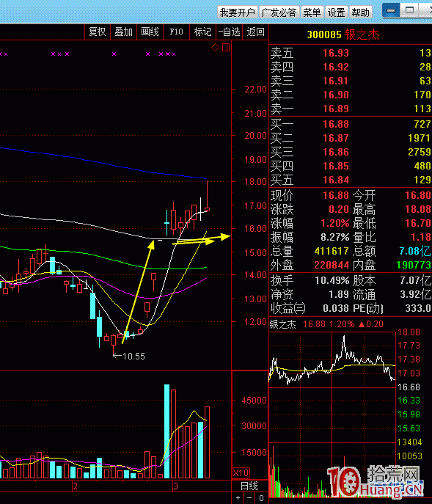Zoom in chart with plus button
The height and width of the screenshot is (504, 432).
point(238,498)
